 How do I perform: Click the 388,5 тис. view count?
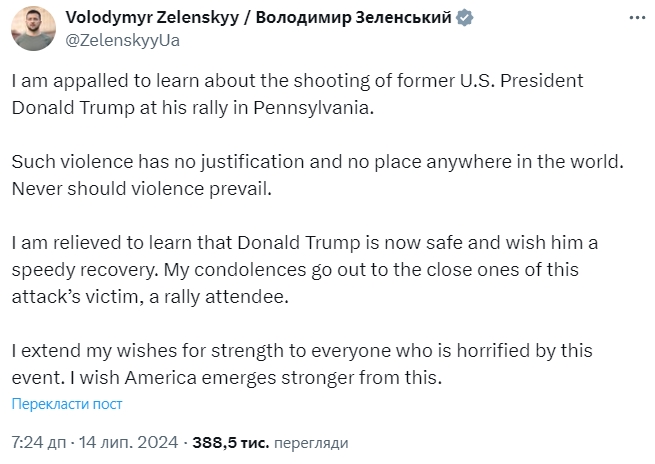pyautogui.click(x=231, y=442)
